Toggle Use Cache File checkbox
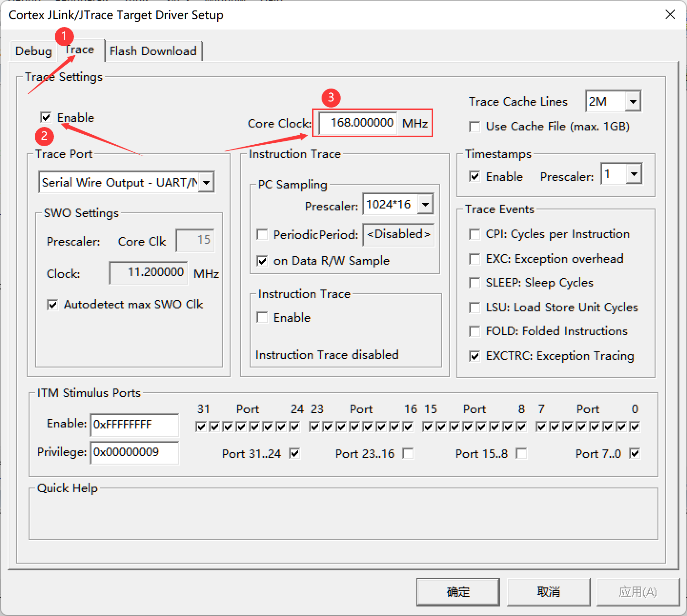 pos(475,127)
